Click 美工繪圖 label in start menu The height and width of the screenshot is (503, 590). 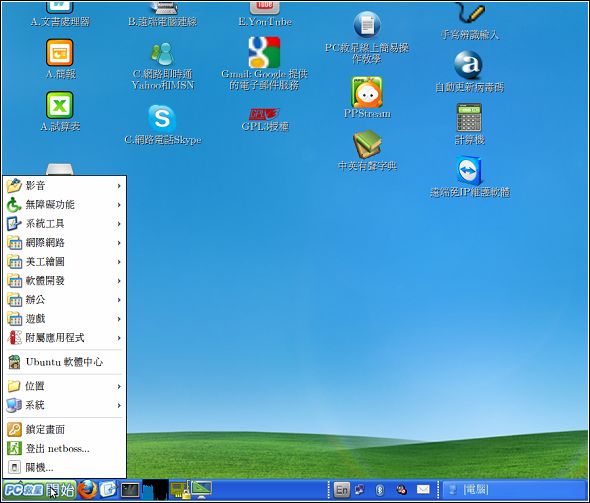[45, 261]
